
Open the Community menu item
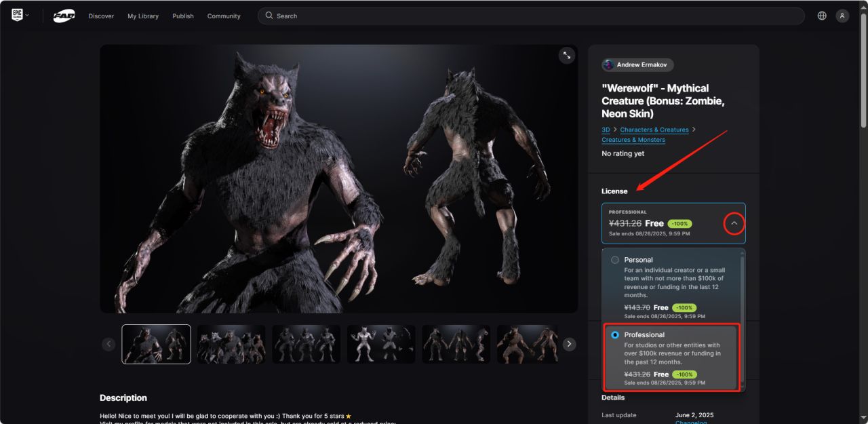tap(224, 16)
